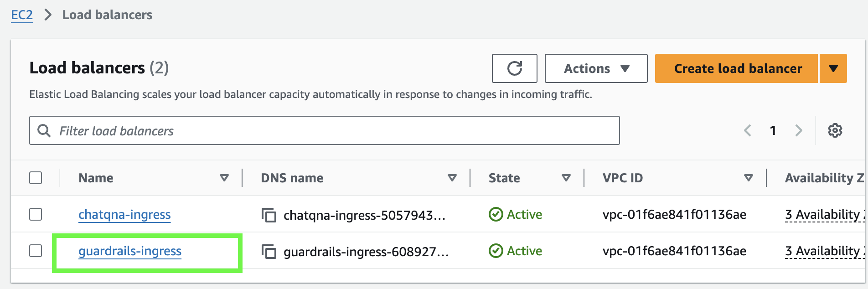This screenshot has height=289, width=868.
Task: Click page number 1
Action: [773, 130]
